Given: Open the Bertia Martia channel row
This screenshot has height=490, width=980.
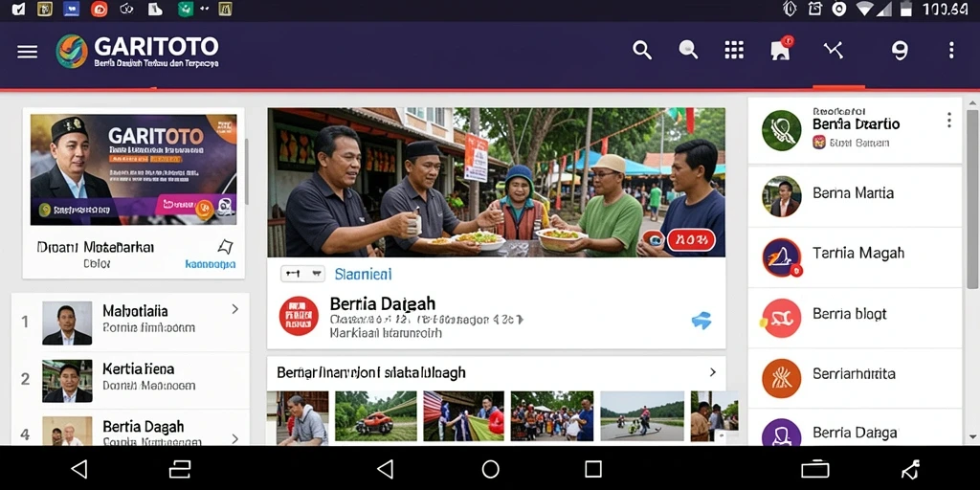Looking at the screenshot, I should coord(855,195).
